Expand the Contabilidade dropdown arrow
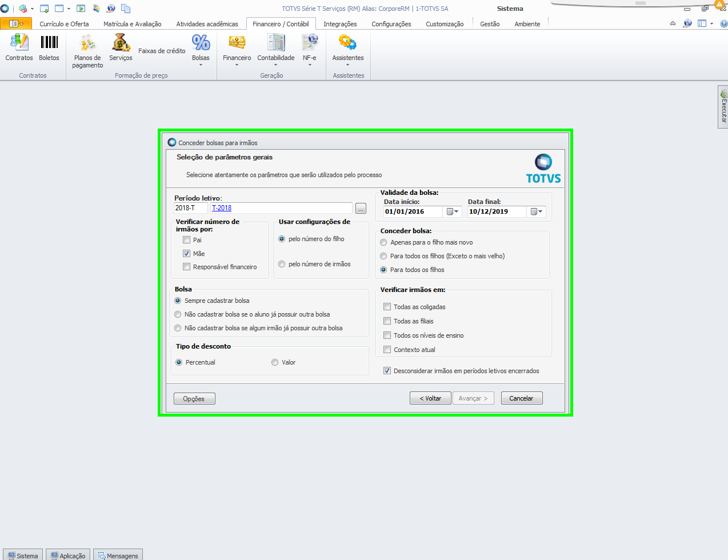 [276, 65]
